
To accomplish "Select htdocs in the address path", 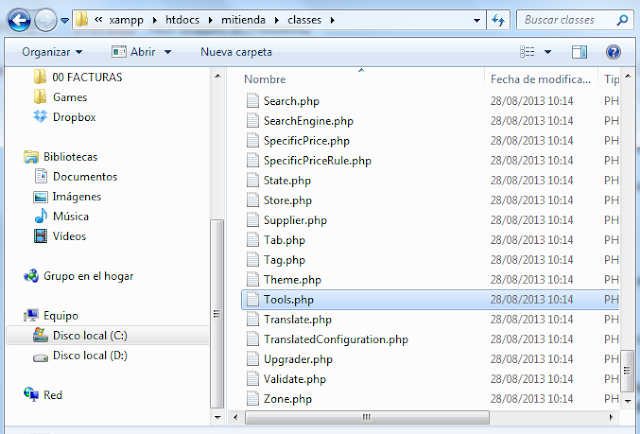I will tap(182, 20).
